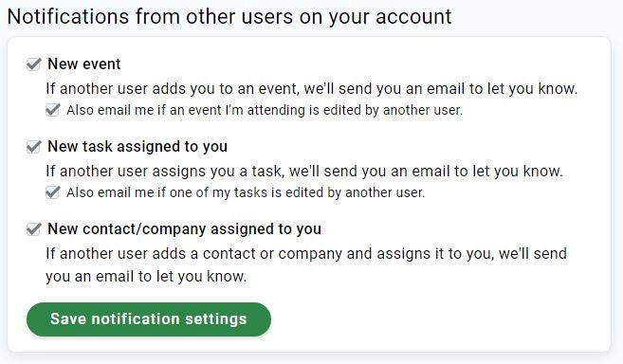Image resolution: width=623 pixels, height=364 pixels.
Task: Click the 'Also email me if one of my tasks' label
Action: coord(246,192)
